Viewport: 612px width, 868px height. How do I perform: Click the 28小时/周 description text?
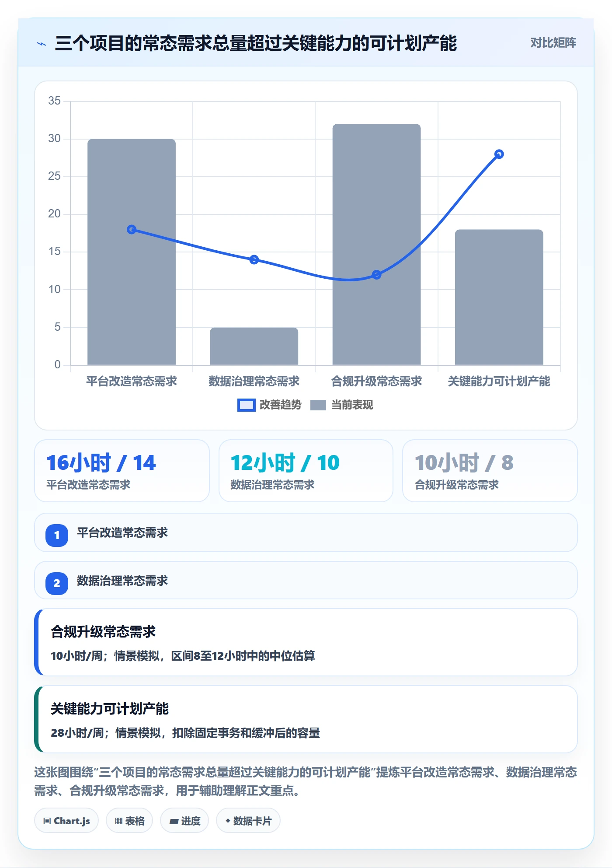pyautogui.click(x=185, y=733)
